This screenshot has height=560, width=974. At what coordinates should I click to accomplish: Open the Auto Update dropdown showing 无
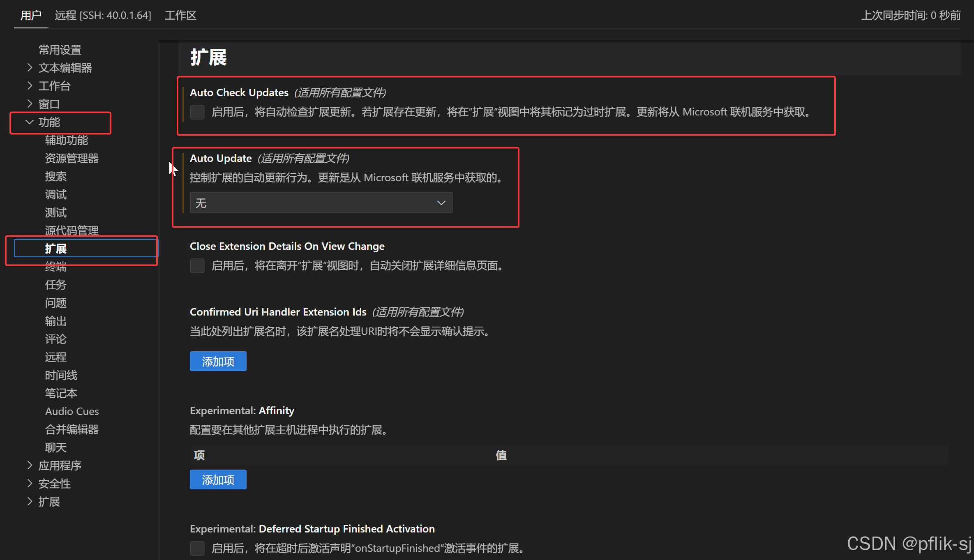point(321,203)
